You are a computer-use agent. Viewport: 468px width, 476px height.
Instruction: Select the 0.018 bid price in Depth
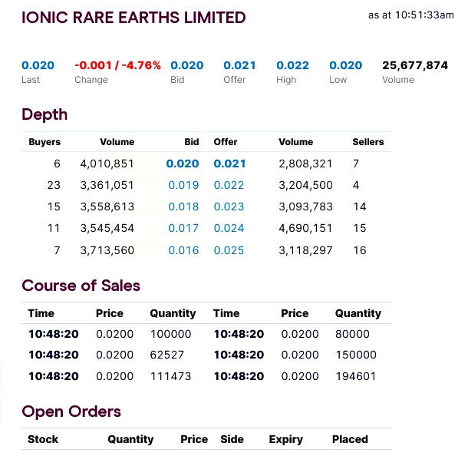click(183, 207)
